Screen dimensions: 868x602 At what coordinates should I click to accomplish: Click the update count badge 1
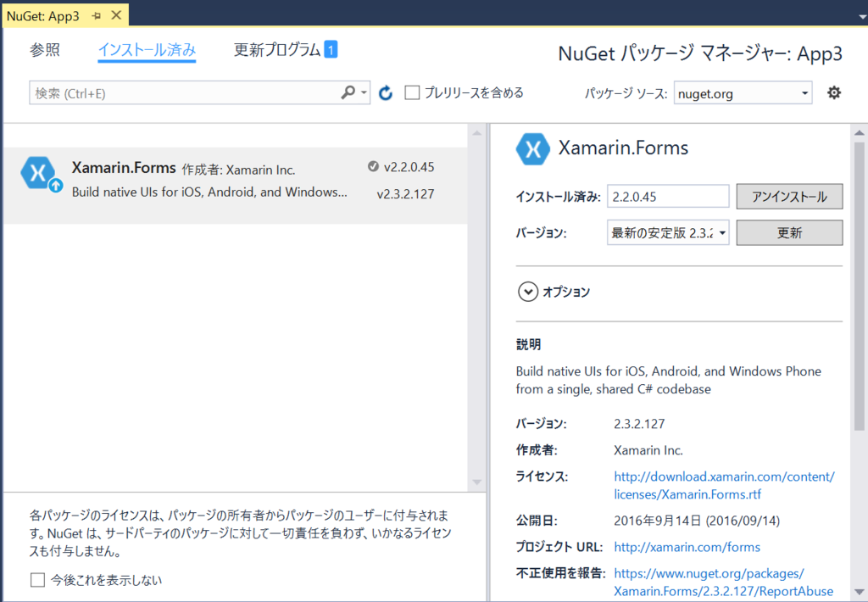[x=331, y=50]
